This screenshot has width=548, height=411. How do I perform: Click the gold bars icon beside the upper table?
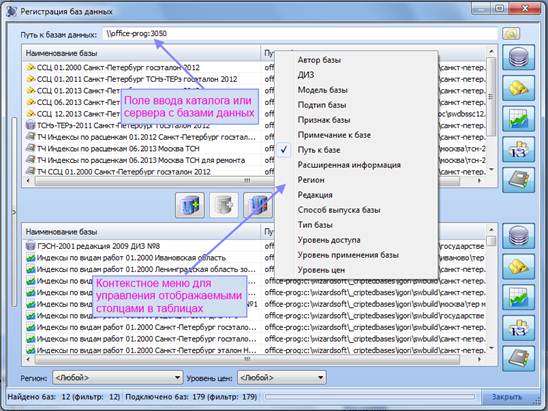(519, 88)
